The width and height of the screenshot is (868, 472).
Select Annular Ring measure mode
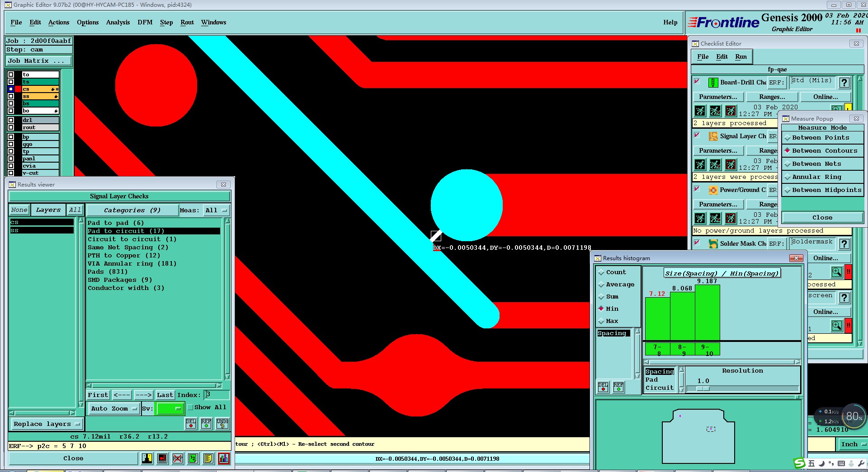pos(823,177)
